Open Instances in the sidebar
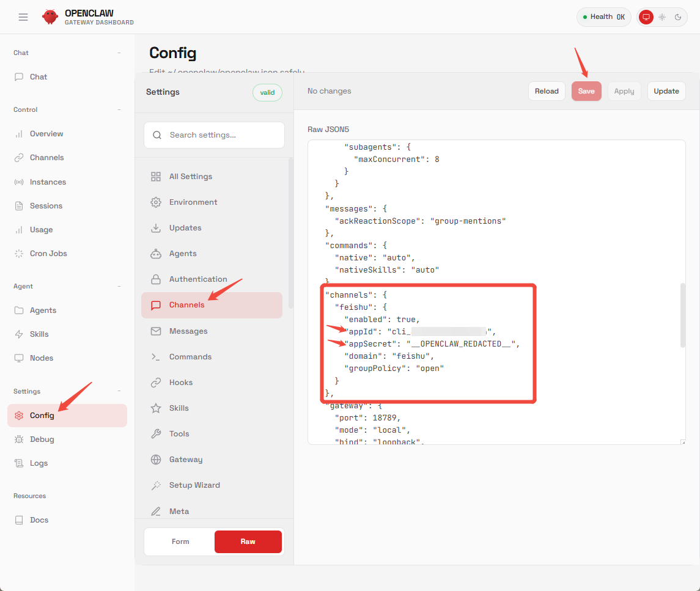The height and width of the screenshot is (591, 700). (x=48, y=182)
